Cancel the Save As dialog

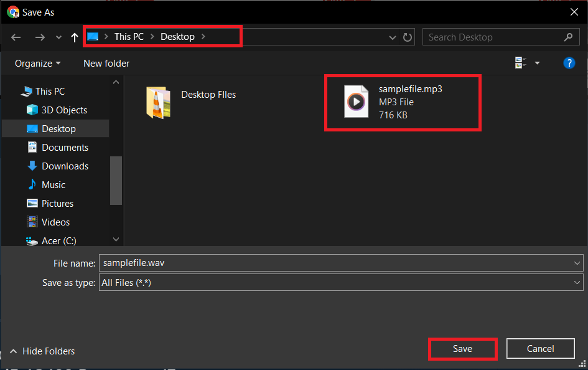(x=540, y=348)
